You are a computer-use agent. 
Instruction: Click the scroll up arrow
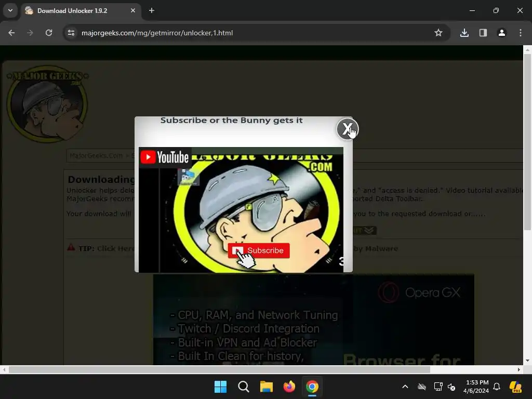pos(527,50)
